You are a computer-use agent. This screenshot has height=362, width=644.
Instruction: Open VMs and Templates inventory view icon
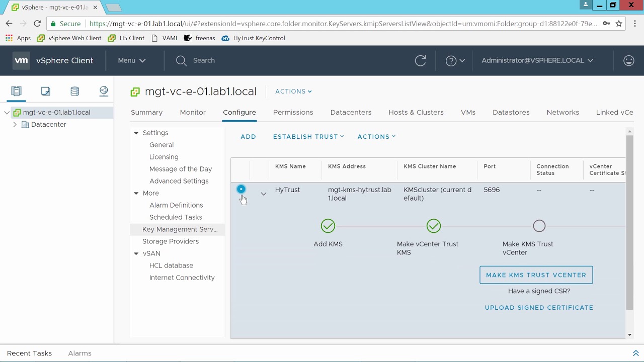coord(46,91)
